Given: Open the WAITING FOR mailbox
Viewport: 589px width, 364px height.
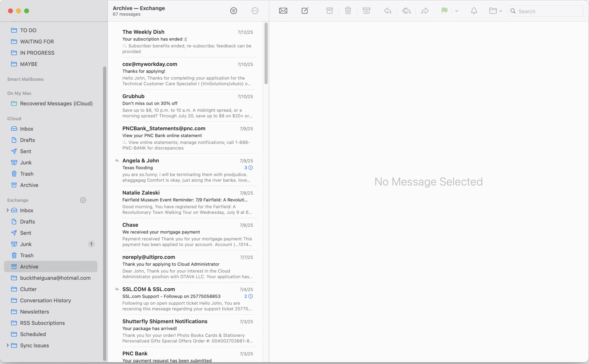Looking at the screenshot, I should (51, 42).
